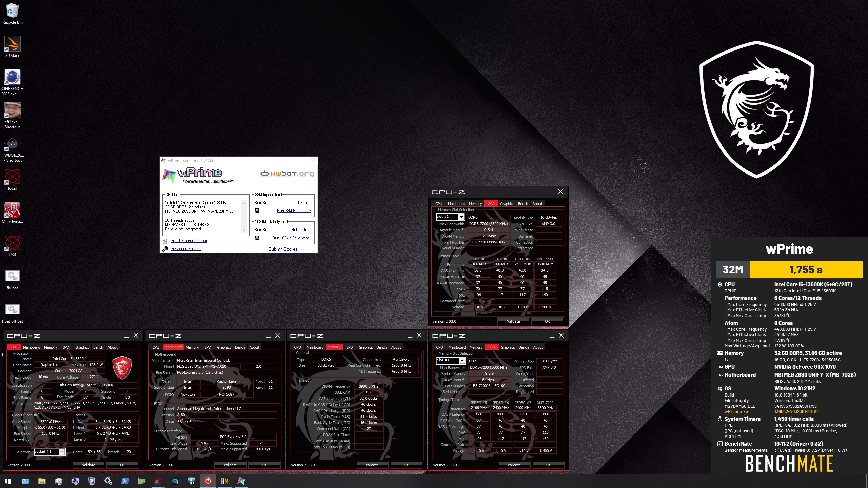Click Run 32M Benchmark link
This screenshot has height=488, width=868.
tap(294, 211)
